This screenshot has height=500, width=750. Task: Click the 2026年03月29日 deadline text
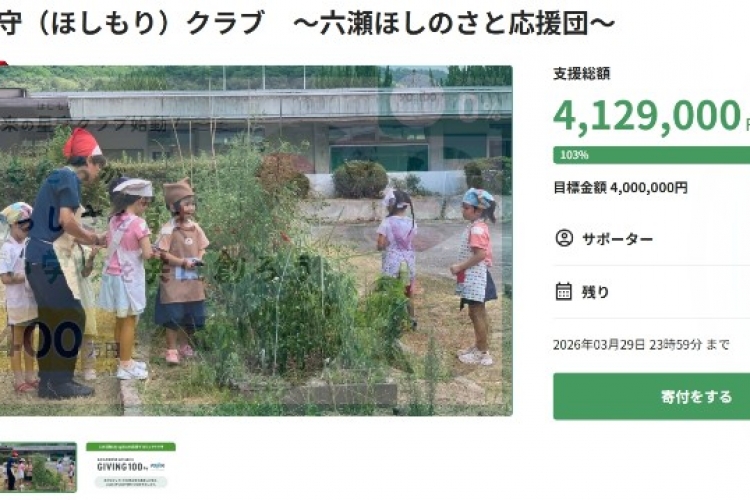(x=640, y=345)
